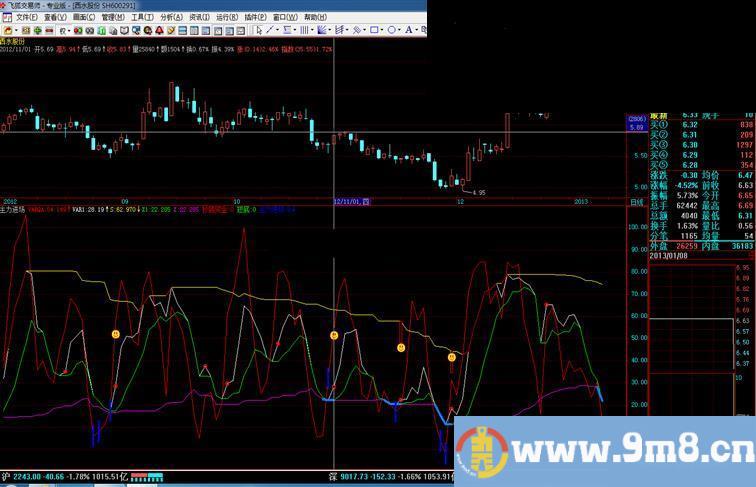The width and height of the screenshot is (756, 487).
Task: Click the 主力进场 indicator name label
Action: [x=13, y=210]
